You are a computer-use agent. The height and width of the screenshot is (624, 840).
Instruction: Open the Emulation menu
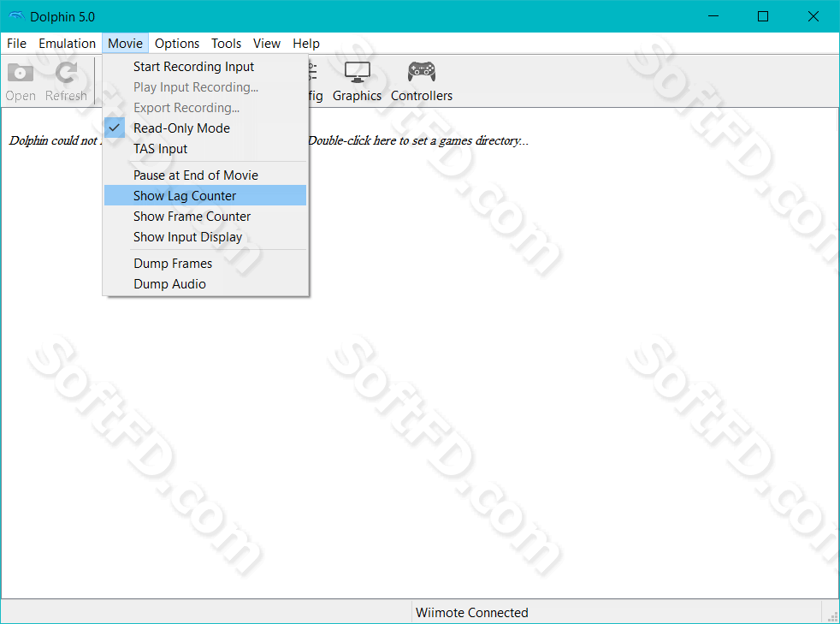[x=67, y=44]
